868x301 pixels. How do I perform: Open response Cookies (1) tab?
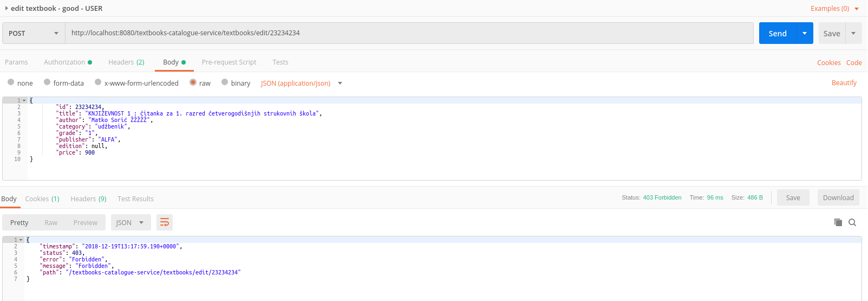(42, 198)
